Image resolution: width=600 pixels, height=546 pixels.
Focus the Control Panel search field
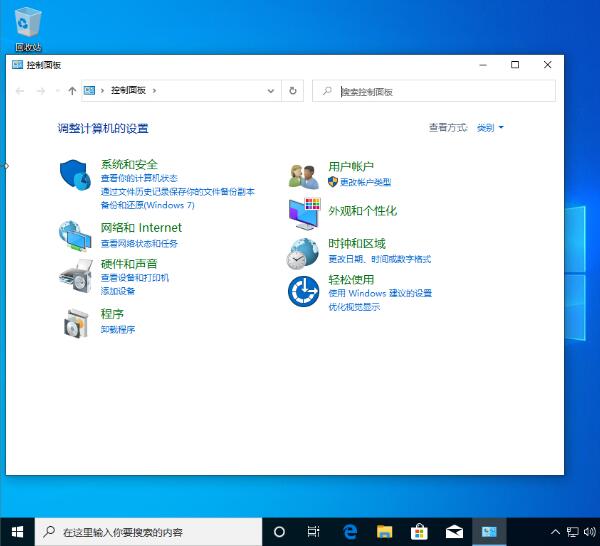point(434,91)
